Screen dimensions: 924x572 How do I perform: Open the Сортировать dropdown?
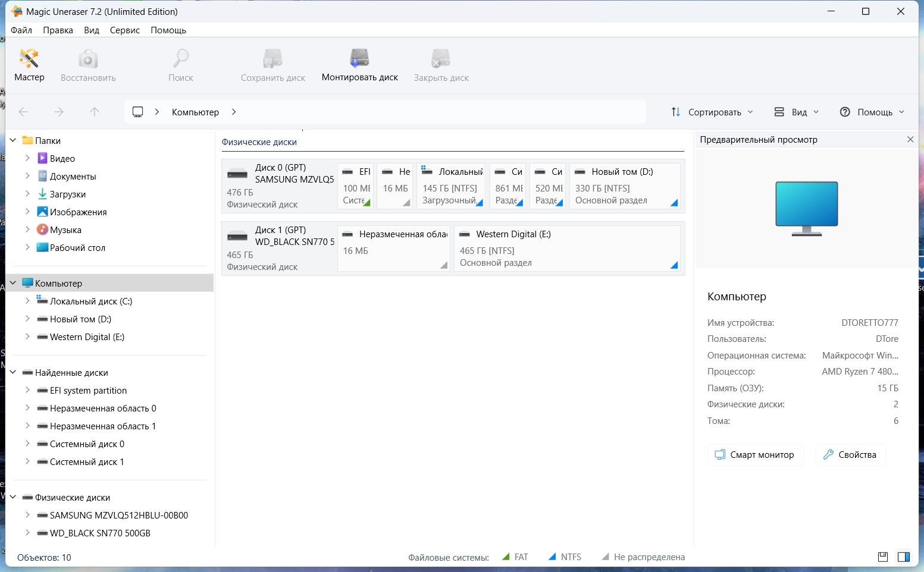[712, 112]
